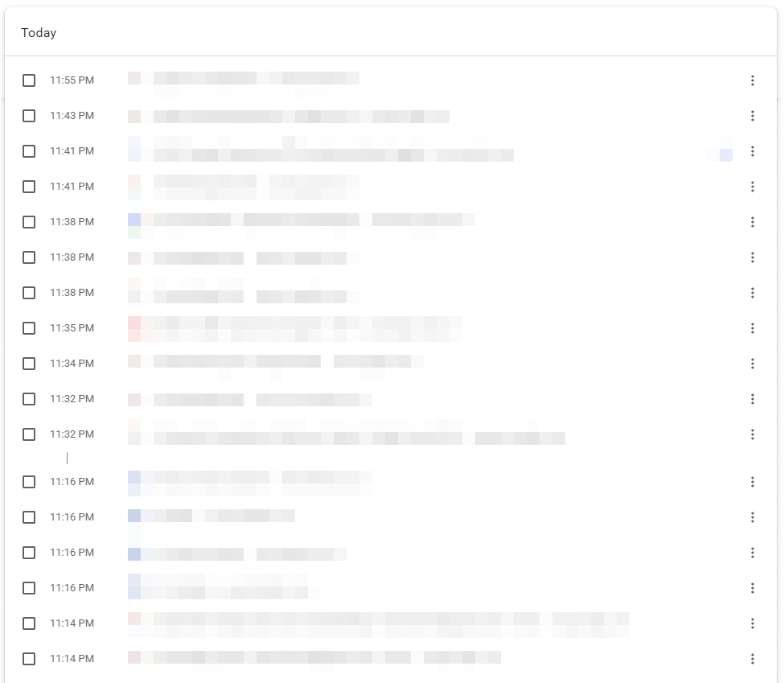Check the 11:35 PM entry checkbox

tap(29, 328)
